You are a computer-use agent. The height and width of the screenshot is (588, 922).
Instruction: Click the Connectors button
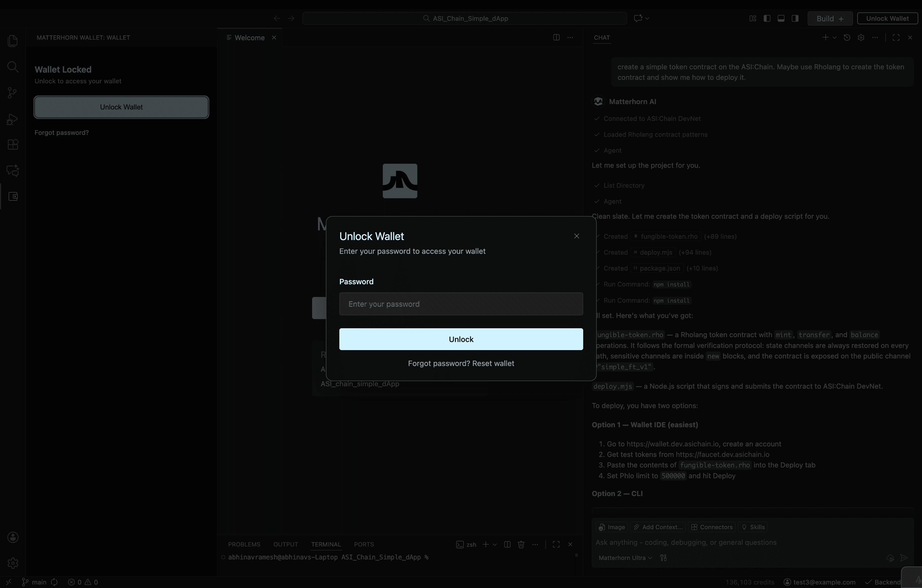tap(712, 527)
